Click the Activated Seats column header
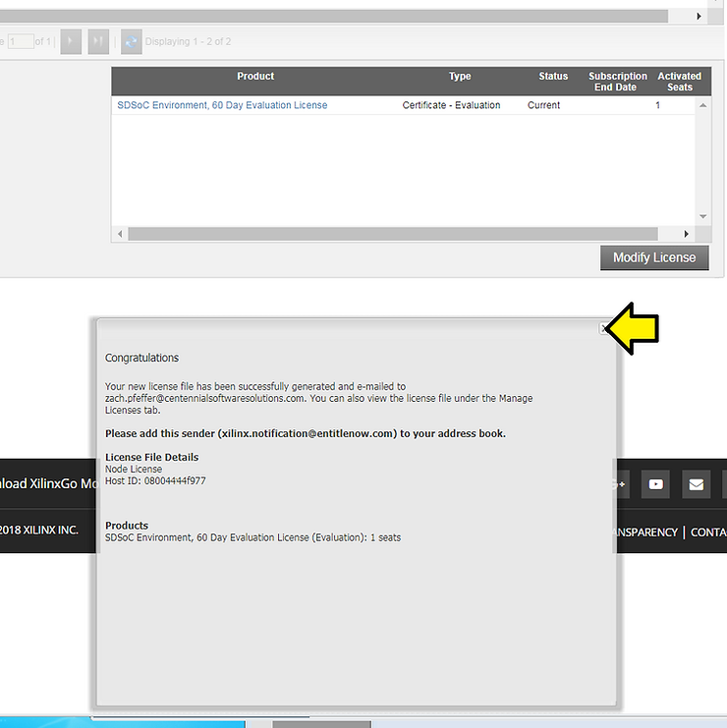 [680, 82]
